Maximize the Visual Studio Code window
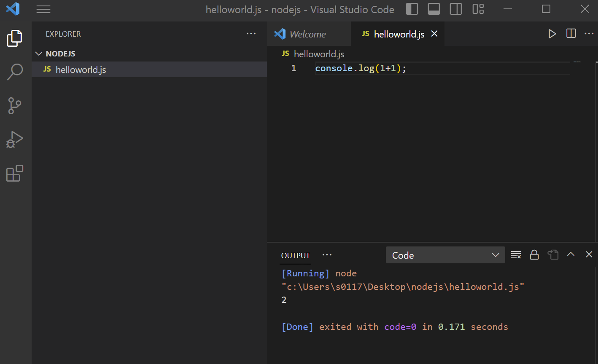The width and height of the screenshot is (598, 364). click(x=546, y=9)
